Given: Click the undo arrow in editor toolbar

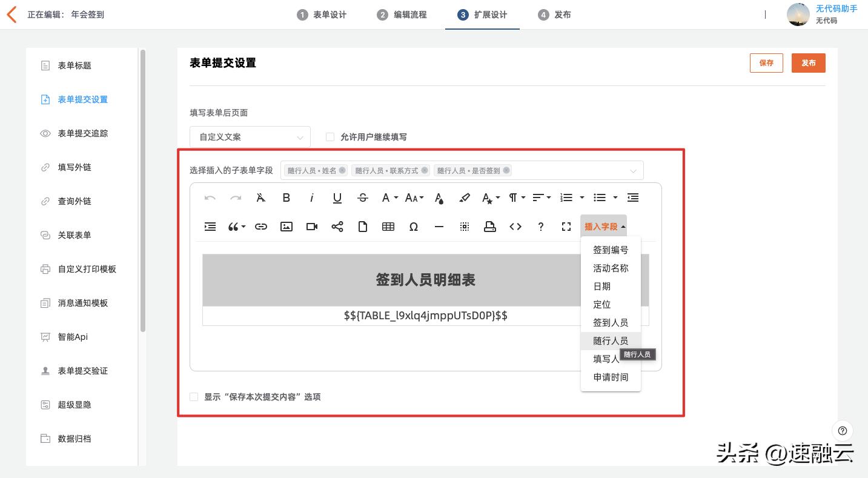Looking at the screenshot, I should 210,198.
